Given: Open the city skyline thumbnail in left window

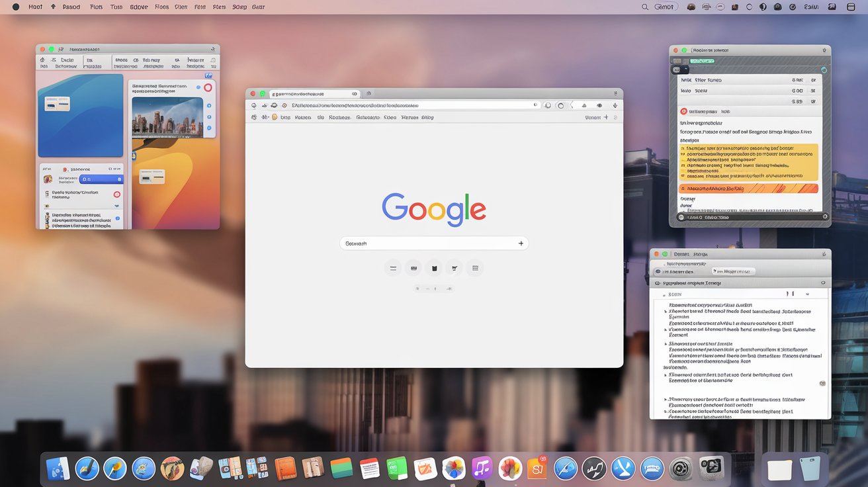Looking at the screenshot, I should (167, 117).
